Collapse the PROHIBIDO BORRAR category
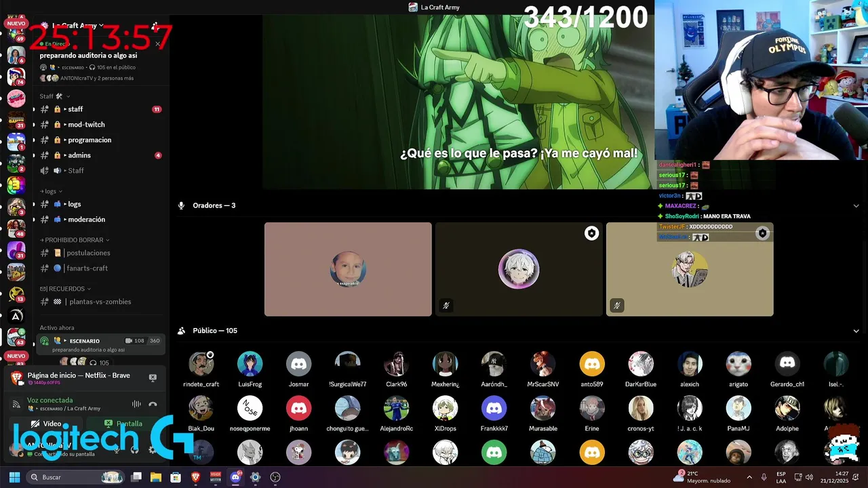This screenshot has width=868, height=488. point(75,240)
